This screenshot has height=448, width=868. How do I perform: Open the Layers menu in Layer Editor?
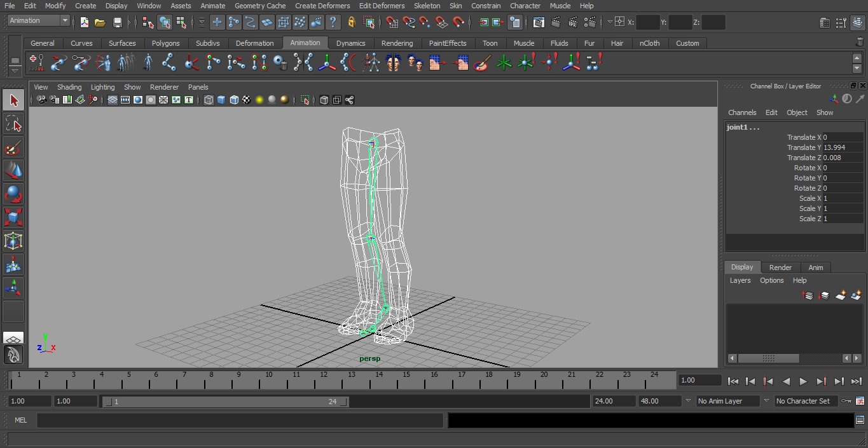coord(740,280)
